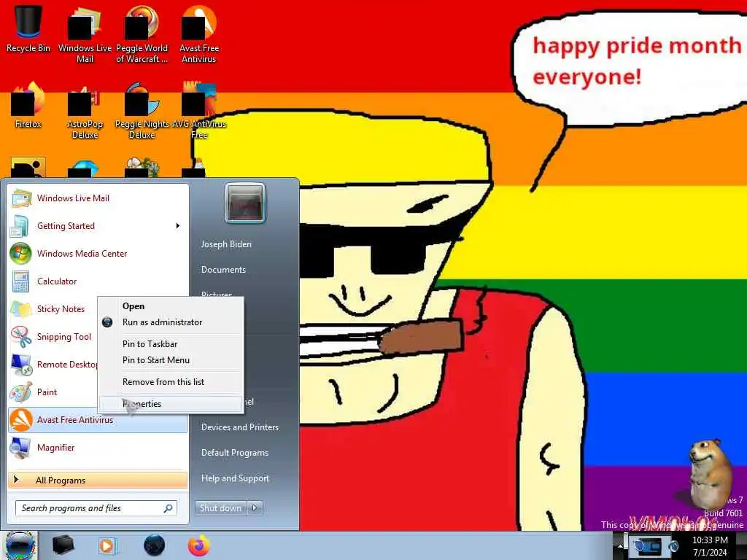Viewport: 747px width, 560px height.
Task: Click Windows Live Mail icon in Start menu
Action: click(21, 198)
